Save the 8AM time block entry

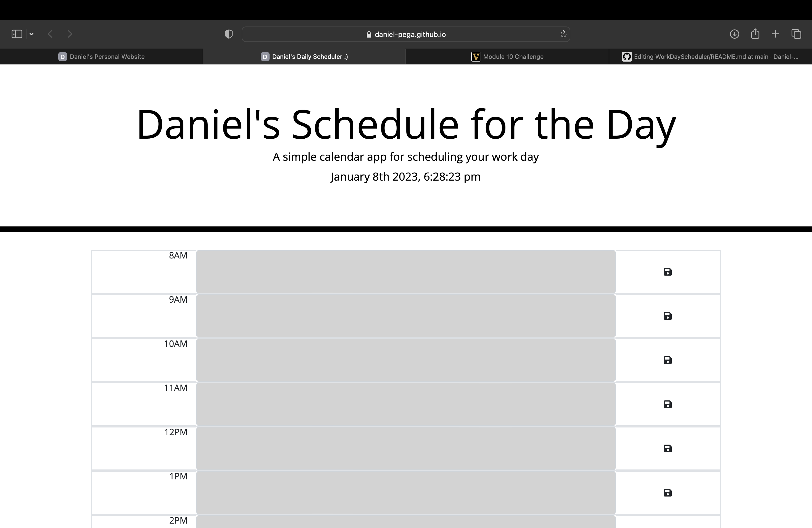(668, 271)
